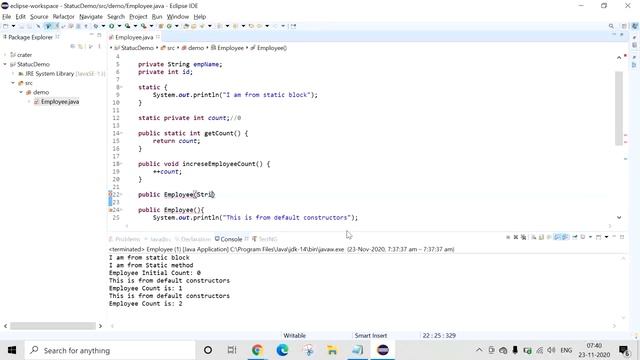Open Task View on the taskbar
Viewport: 640px width, 360px height.
(232, 350)
